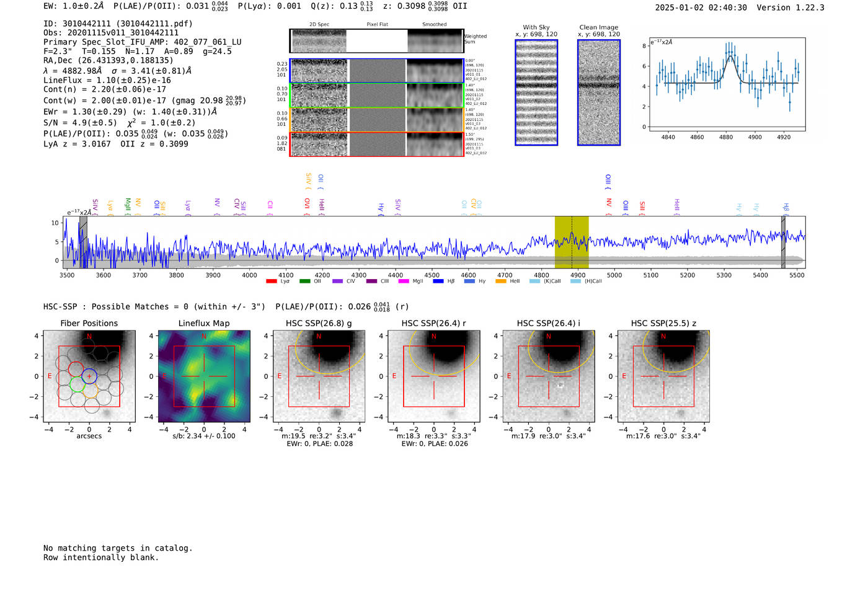Viewport: 868px width, 591px height.
Task: Click the z: 0.3098 OII header value
Action: [x=425, y=6]
